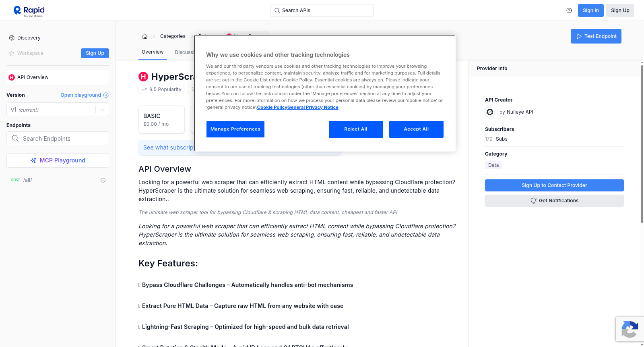Image resolution: width=644 pixels, height=347 pixels.
Task: Click the 179 Subs subscriber count
Action: tap(496, 139)
